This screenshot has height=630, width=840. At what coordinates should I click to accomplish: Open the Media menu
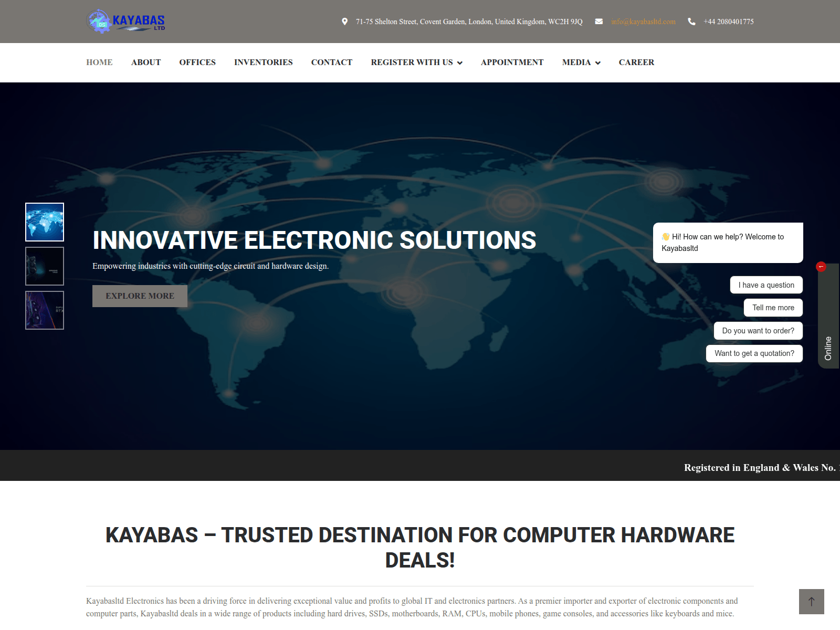[x=576, y=62]
